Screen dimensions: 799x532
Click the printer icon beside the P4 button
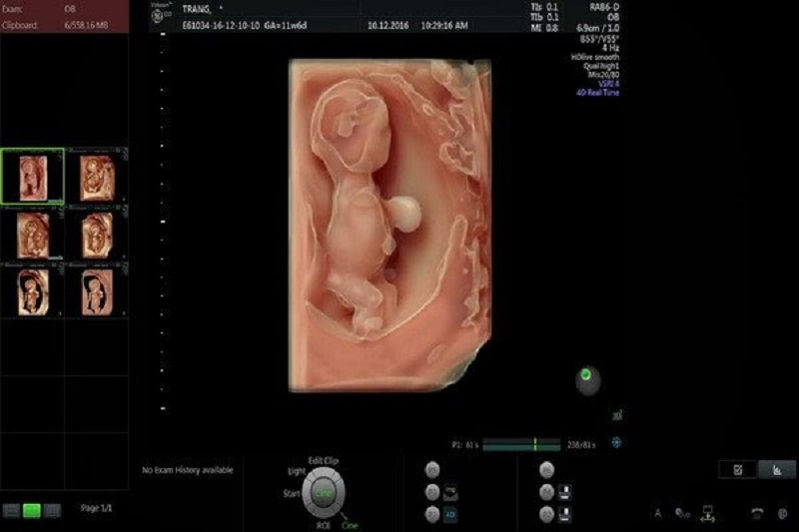[564, 492]
